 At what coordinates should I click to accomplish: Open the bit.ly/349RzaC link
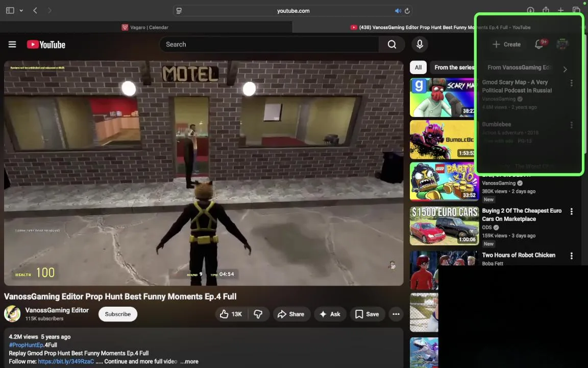pyautogui.click(x=66, y=361)
